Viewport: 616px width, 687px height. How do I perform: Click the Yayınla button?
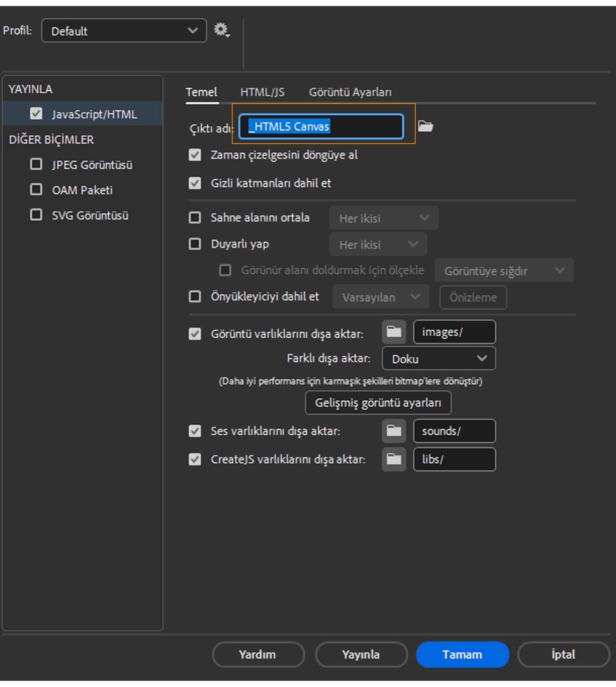pos(361,655)
